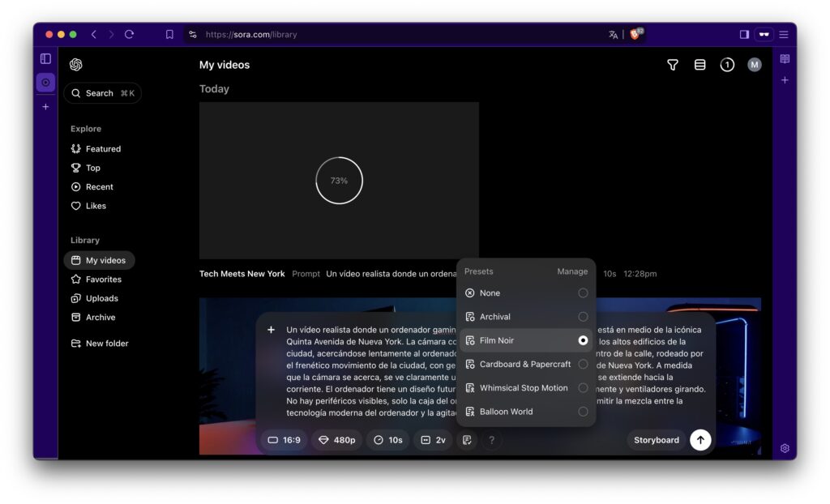Open the site settings icon beside URL
830x504 pixels.
[193, 34]
